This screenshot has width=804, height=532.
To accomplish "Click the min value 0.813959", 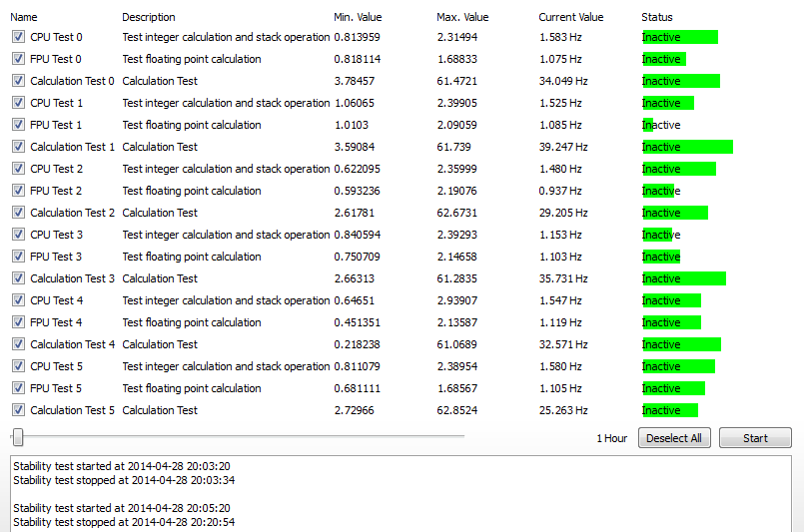I will [x=357, y=37].
